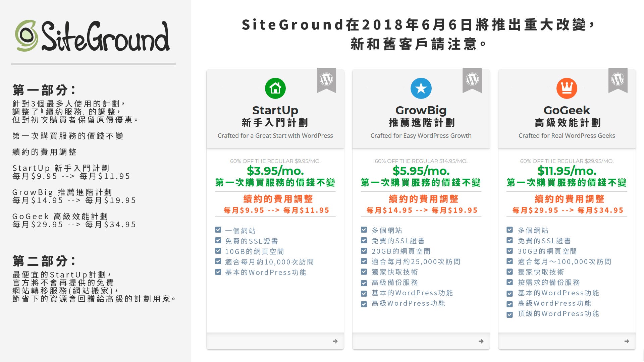Click 'StartUp 新手入門計劃' in the left panel

[61, 168]
